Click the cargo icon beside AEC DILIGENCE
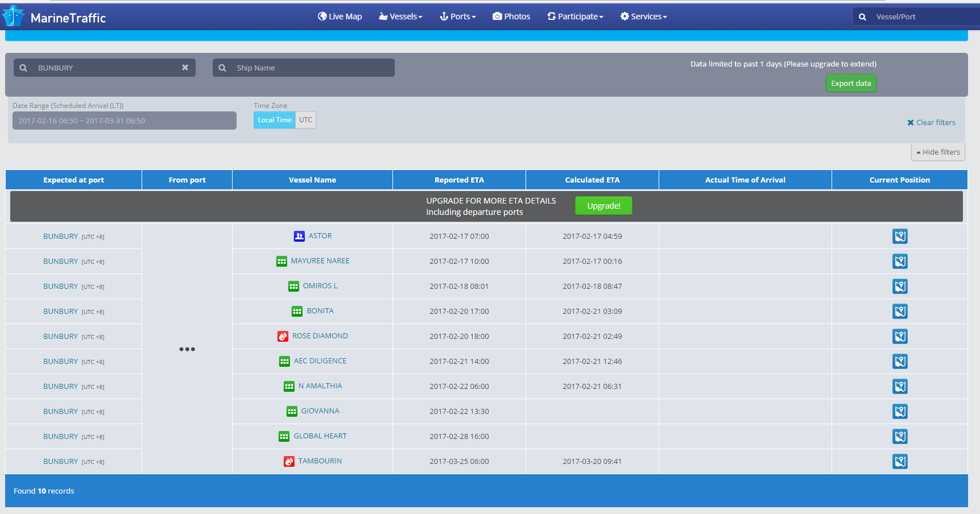 284,361
